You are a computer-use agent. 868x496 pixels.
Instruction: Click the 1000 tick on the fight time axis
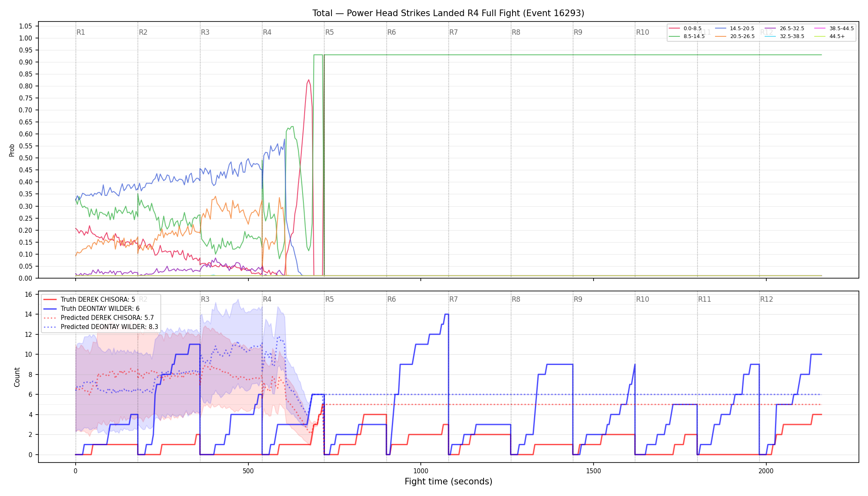click(421, 471)
